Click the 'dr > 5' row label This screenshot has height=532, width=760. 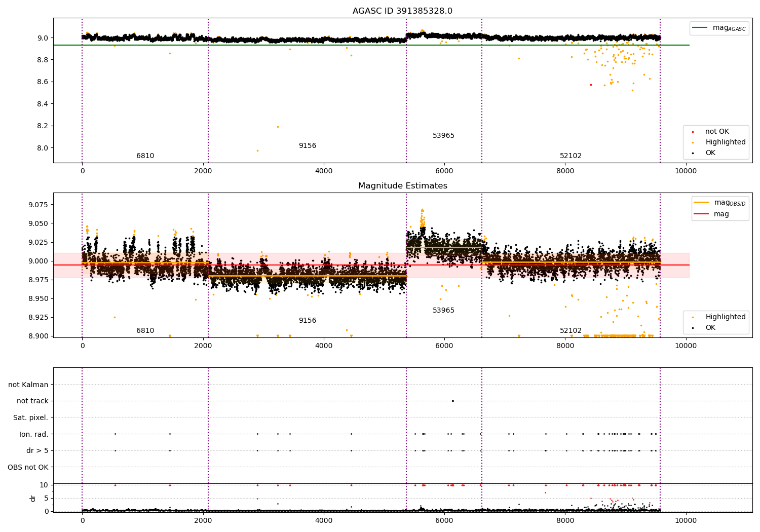pos(37,450)
